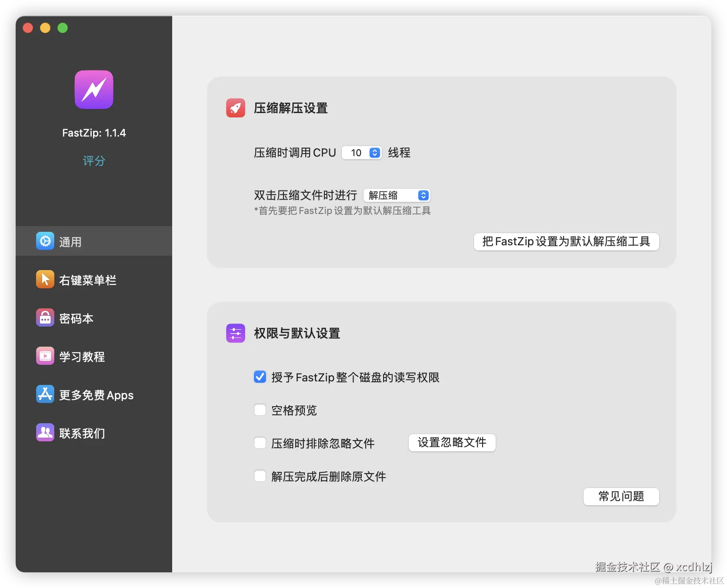Enable 解压完成后删除原文件 checkbox
Image resolution: width=727 pixels, height=588 pixels.
260,476
